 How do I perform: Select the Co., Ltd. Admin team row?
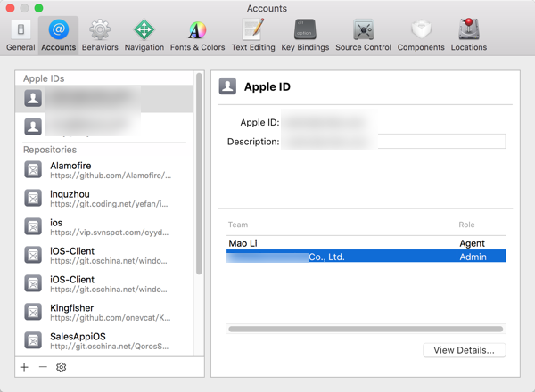click(x=366, y=257)
